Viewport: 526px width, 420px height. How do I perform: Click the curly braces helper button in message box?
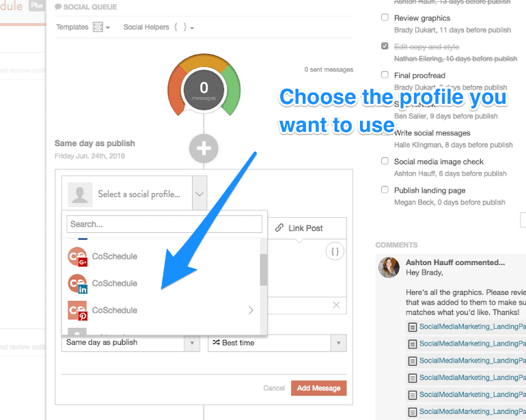pyautogui.click(x=335, y=251)
